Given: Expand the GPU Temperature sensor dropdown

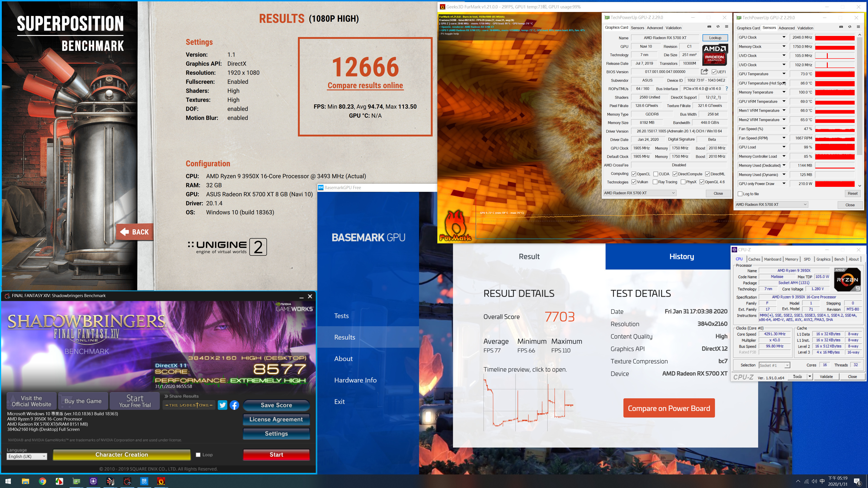Looking at the screenshot, I should tap(784, 74).
